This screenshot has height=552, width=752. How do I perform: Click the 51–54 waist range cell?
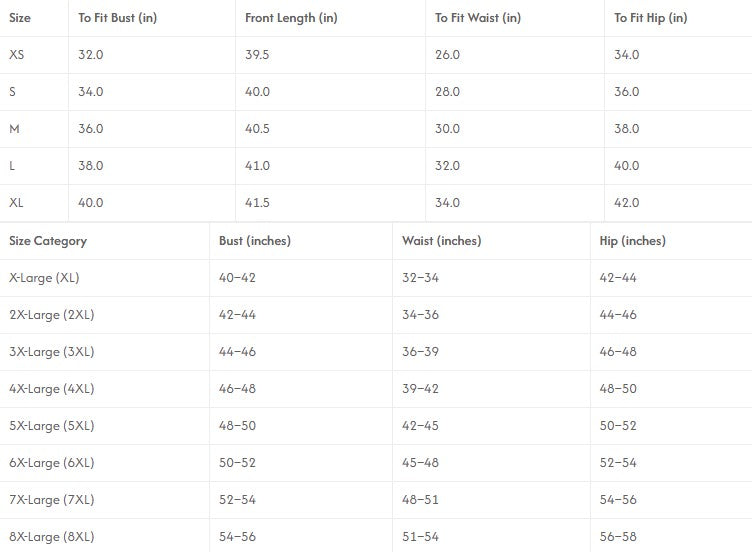(420, 537)
